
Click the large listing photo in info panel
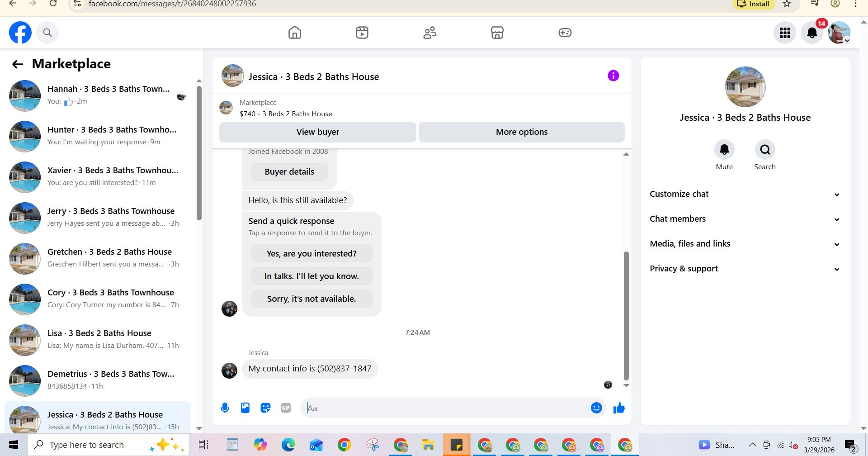[745, 87]
